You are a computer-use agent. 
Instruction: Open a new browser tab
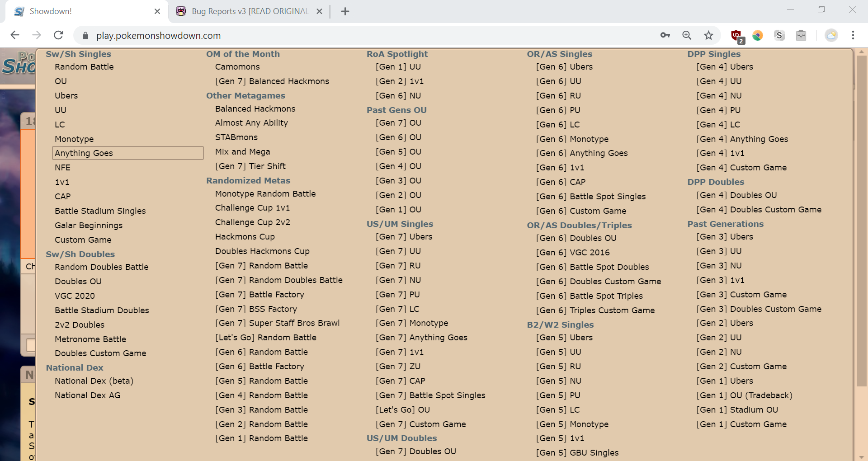pyautogui.click(x=345, y=11)
